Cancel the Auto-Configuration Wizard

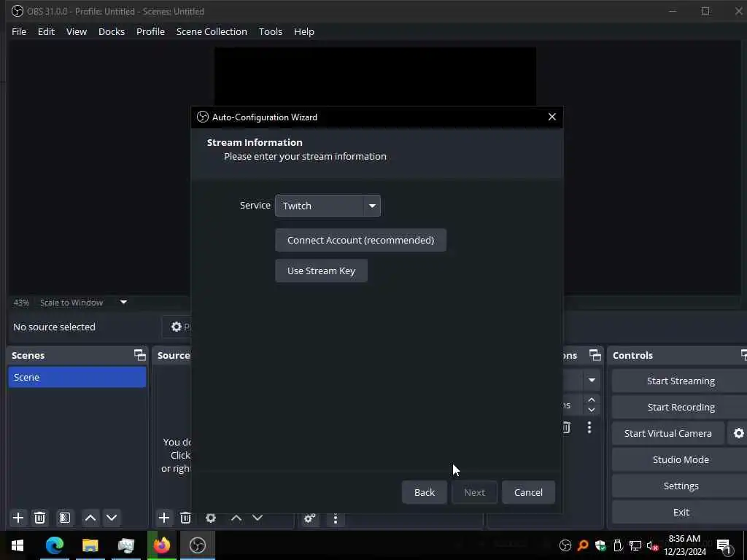[528, 492]
